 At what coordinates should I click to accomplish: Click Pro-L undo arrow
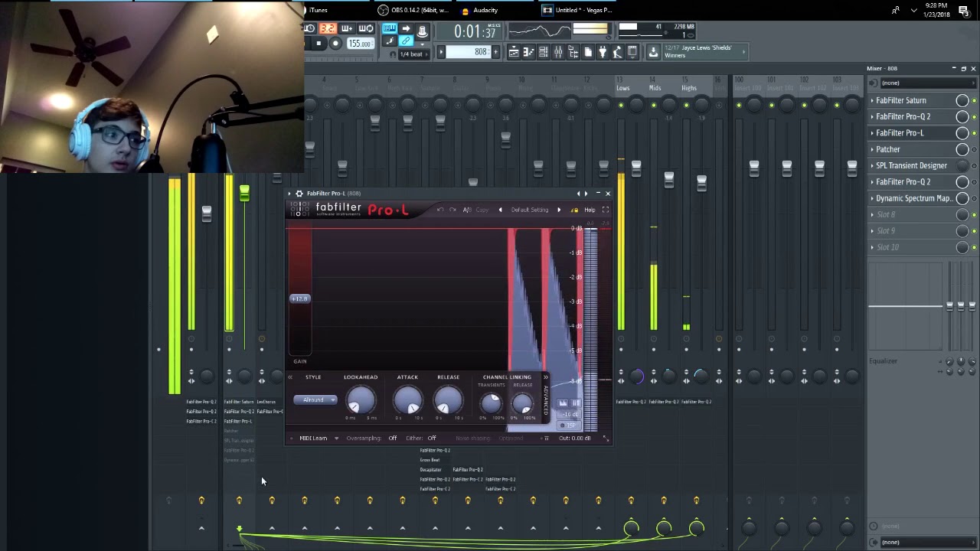pos(439,210)
